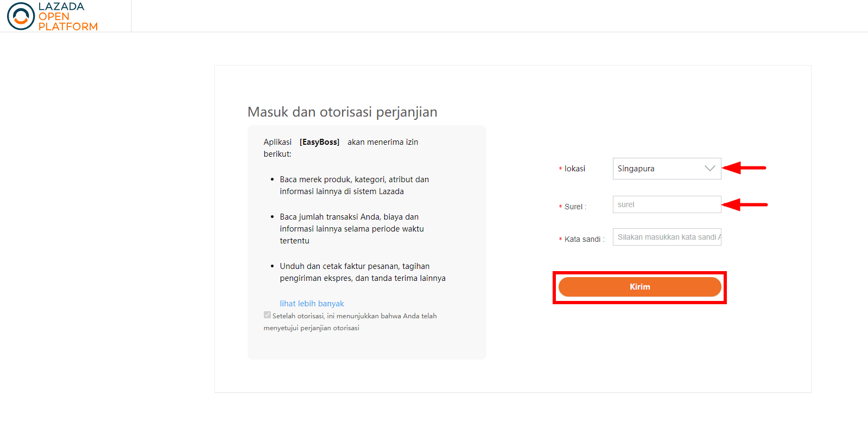Image resolution: width=868 pixels, height=430 pixels.
Task: Click the red arrow pointing to Surel
Action: pyautogui.click(x=745, y=205)
